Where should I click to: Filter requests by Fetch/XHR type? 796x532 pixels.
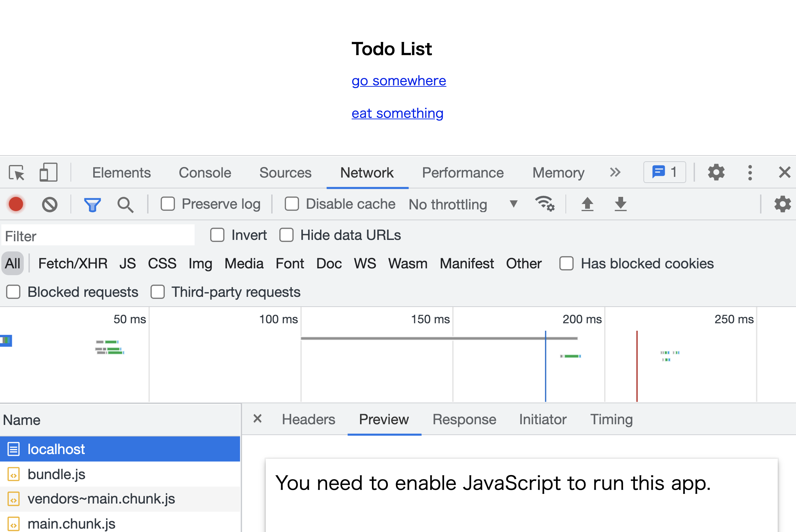pyautogui.click(x=73, y=264)
